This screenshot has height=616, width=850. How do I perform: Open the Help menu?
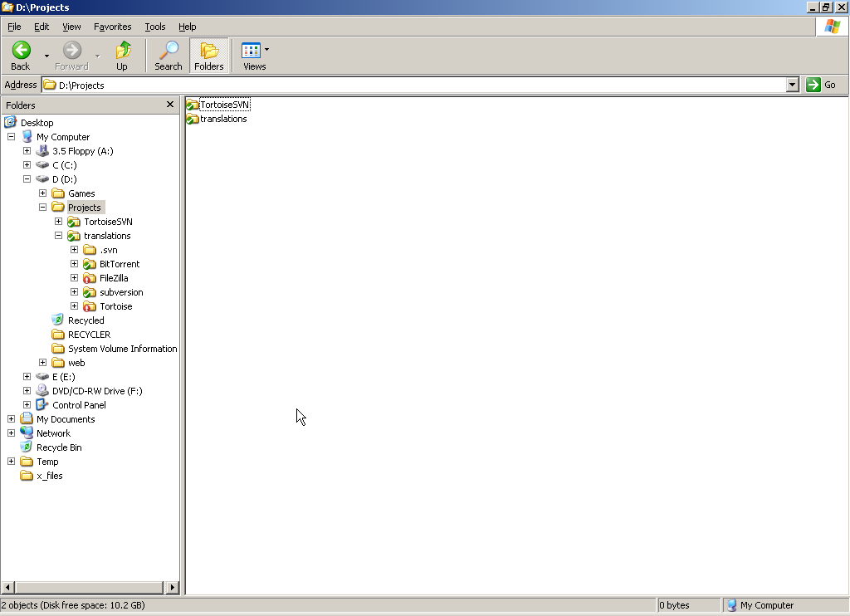[x=187, y=27]
